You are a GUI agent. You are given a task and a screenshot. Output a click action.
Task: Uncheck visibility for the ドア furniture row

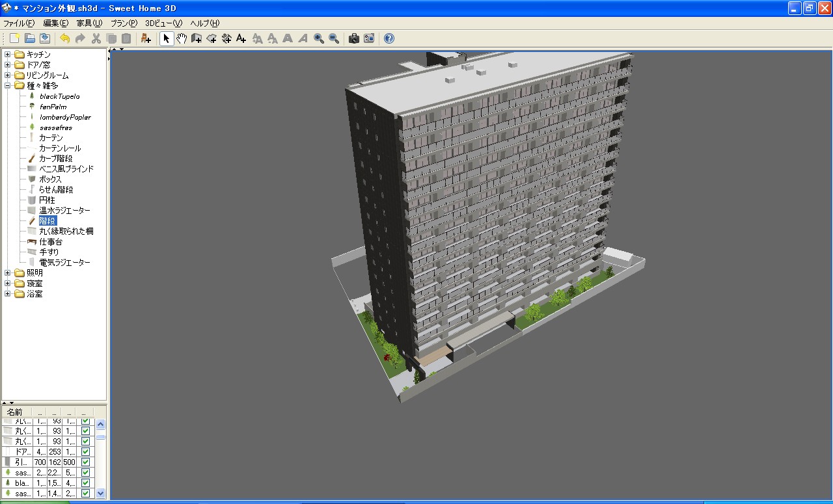pos(85,451)
